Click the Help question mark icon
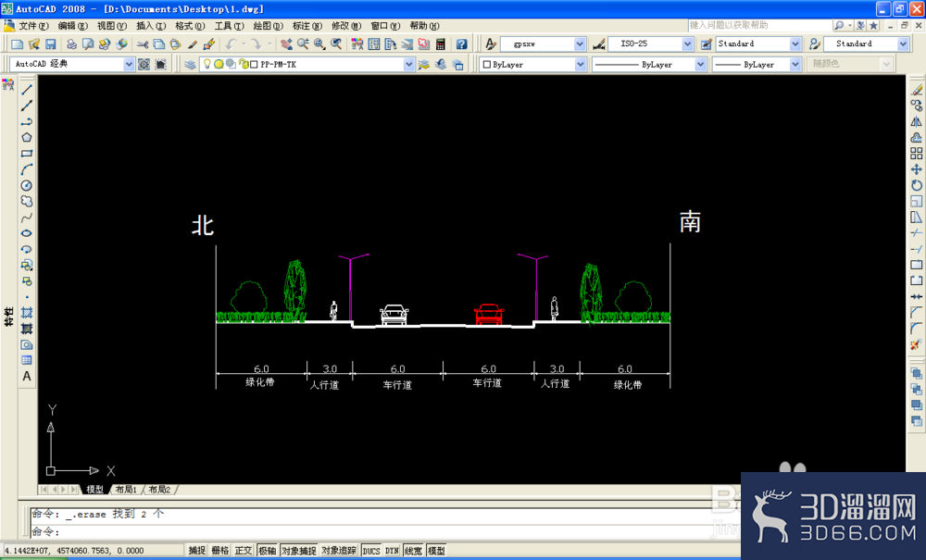This screenshot has width=926, height=560. point(462,44)
